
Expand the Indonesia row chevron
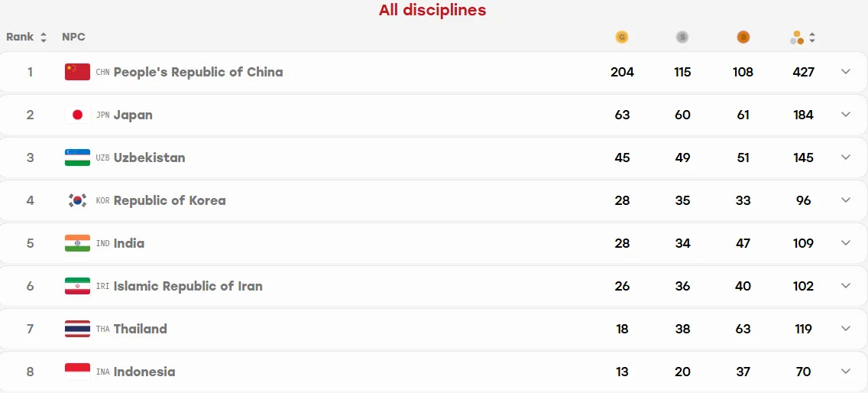click(x=845, y=372)
